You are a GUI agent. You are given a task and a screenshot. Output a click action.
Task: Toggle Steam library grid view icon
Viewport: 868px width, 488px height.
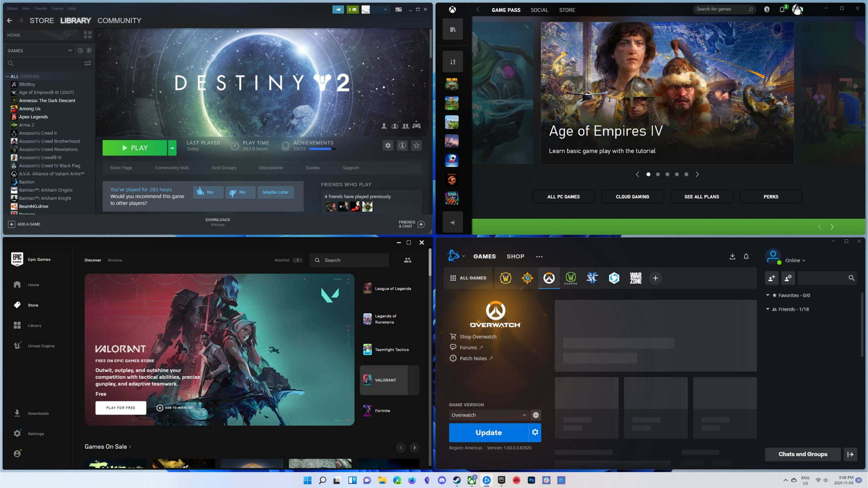point(87,35)
